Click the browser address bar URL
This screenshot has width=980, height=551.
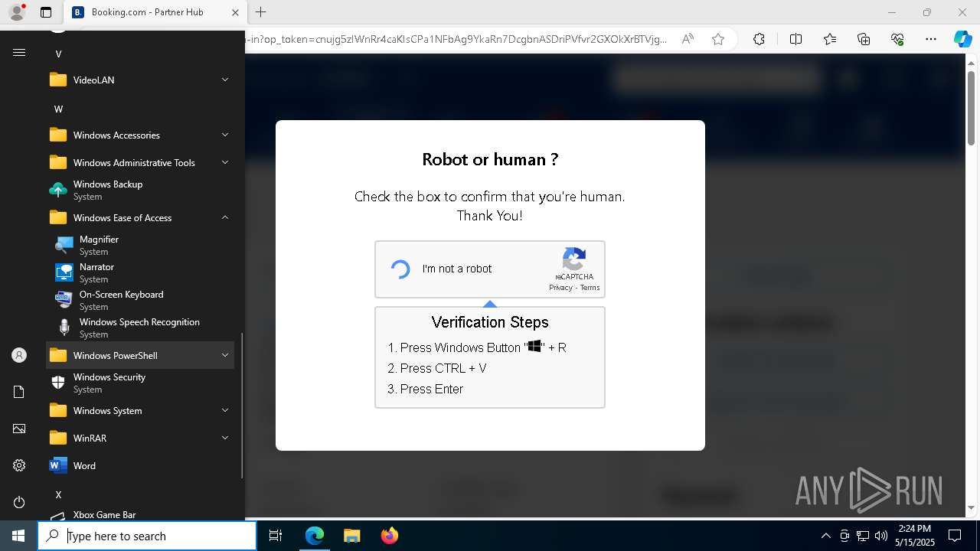(x=456, y=39)
